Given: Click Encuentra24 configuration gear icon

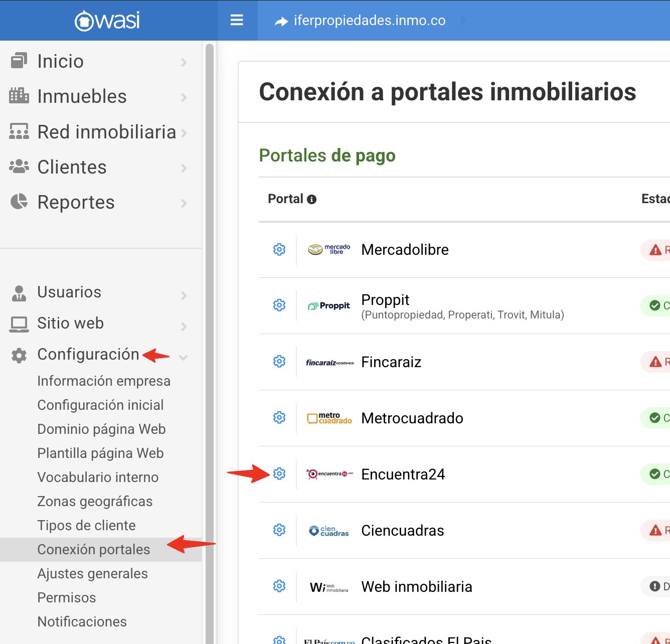Looking at the screenshot, I should pos(279,473).
